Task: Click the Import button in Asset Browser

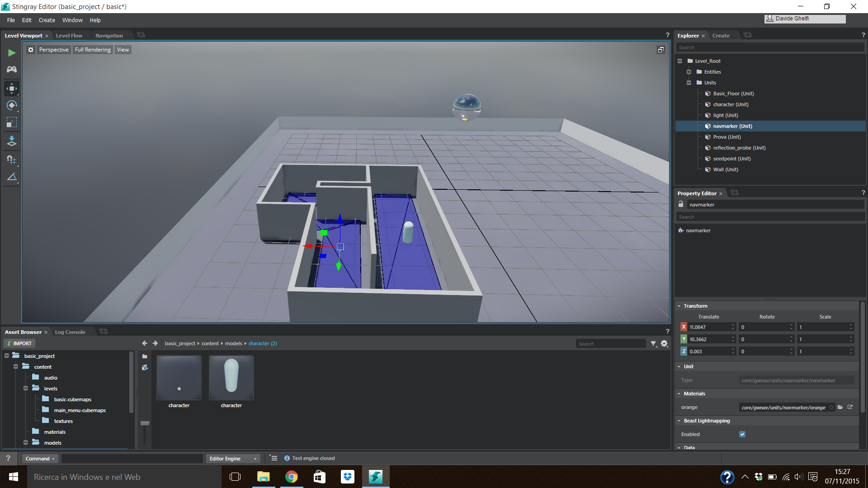Action: [x=19, y=343]
